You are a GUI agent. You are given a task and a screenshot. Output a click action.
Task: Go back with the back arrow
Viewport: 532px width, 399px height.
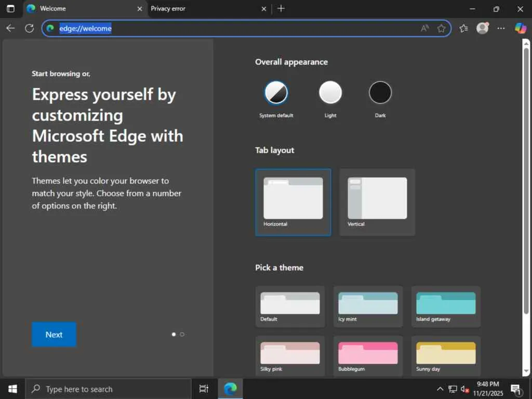point(10,28)
